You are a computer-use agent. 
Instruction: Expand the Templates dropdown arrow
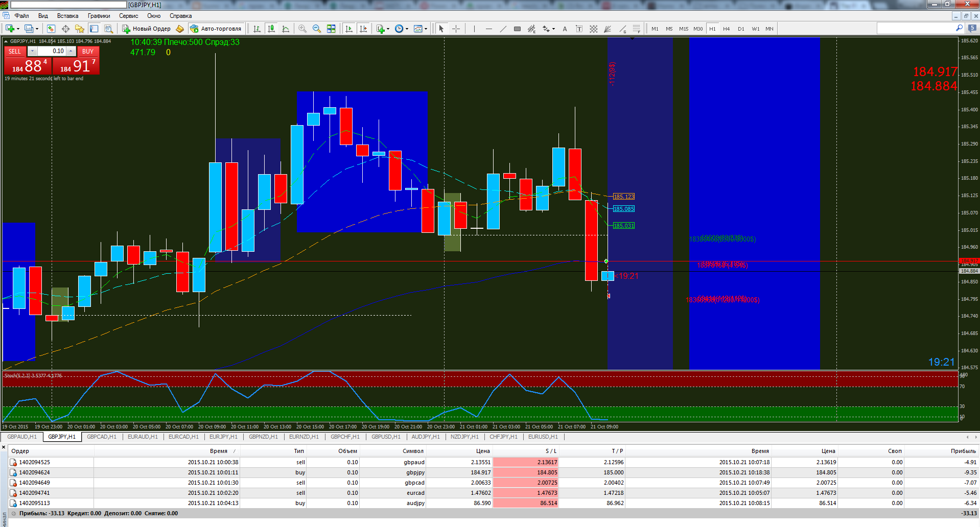tap(426, 29)
